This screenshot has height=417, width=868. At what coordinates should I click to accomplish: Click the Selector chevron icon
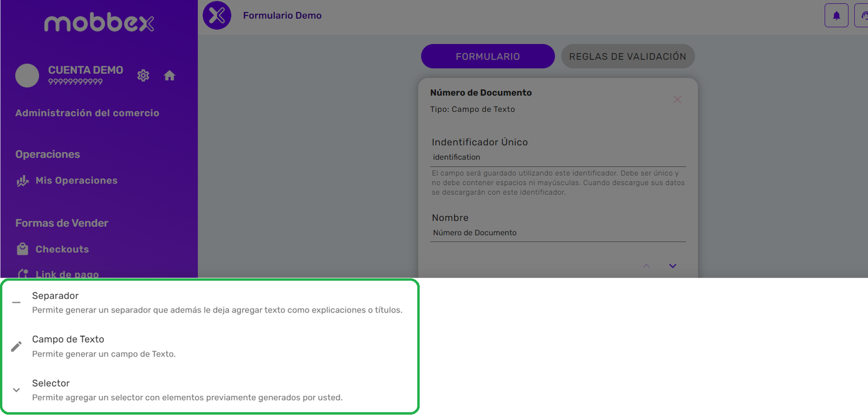pyautogui.click(x=17, y=390)
